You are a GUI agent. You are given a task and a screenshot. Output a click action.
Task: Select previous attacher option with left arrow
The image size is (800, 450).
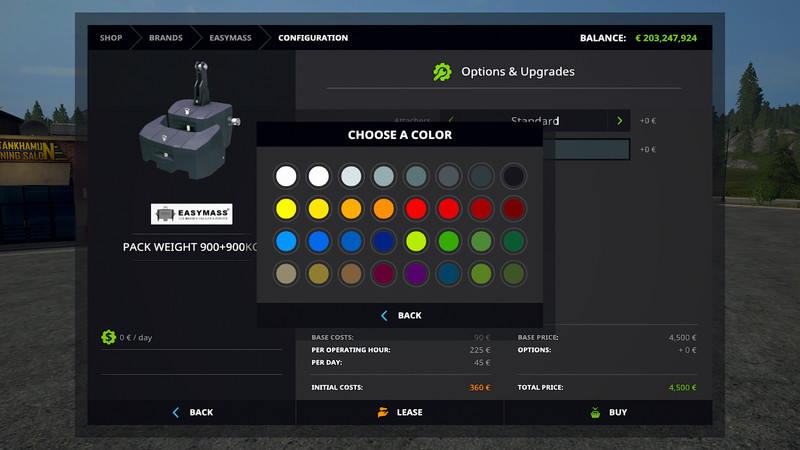pyautogui.click(x=450, y=121)
